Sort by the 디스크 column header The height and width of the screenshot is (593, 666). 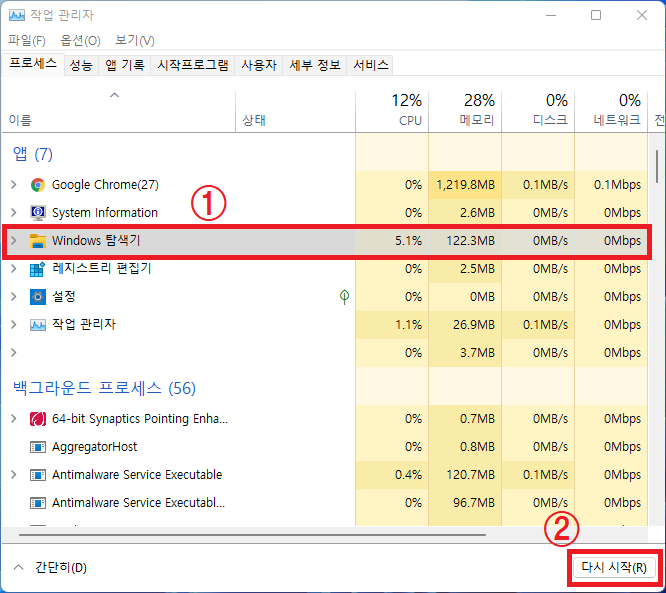[538, 111]
